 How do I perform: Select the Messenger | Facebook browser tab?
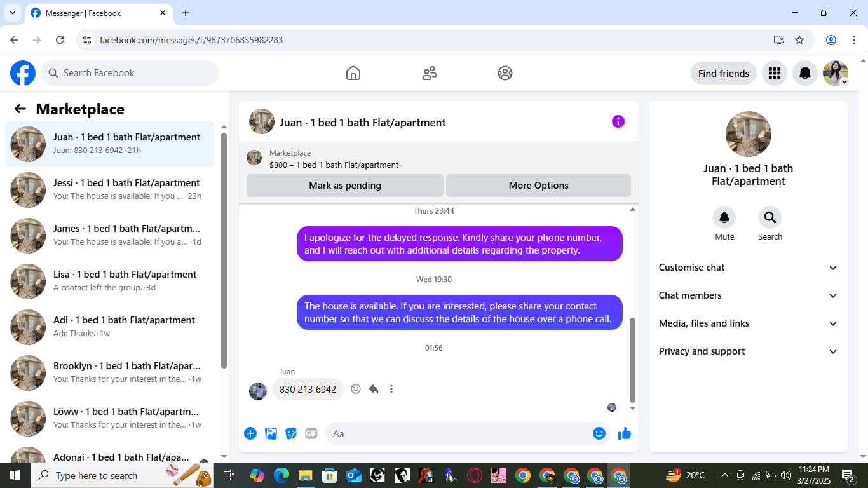(98, 13)
